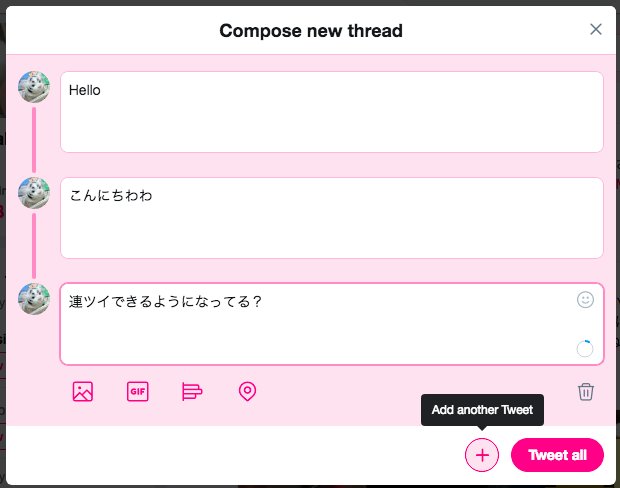This screenshot has height=488, width=620.
Task: Delete this tweet using the trash icon
Action: 586,392
